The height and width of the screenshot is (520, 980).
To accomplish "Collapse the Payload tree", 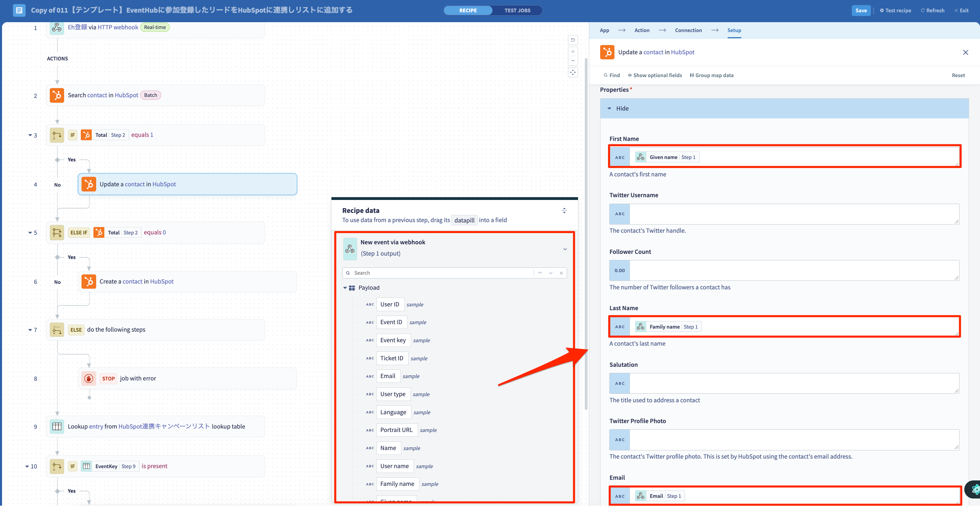I will [345, 288].
